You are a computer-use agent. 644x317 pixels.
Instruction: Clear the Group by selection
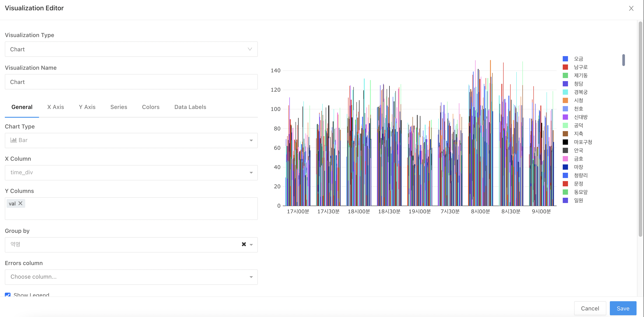pyautogui.click(x=244, y=244)
